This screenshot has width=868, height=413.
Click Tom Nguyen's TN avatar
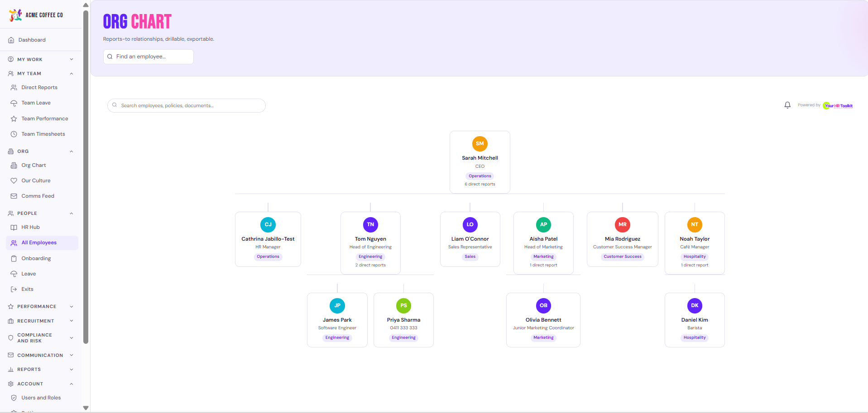coord(370,225)
